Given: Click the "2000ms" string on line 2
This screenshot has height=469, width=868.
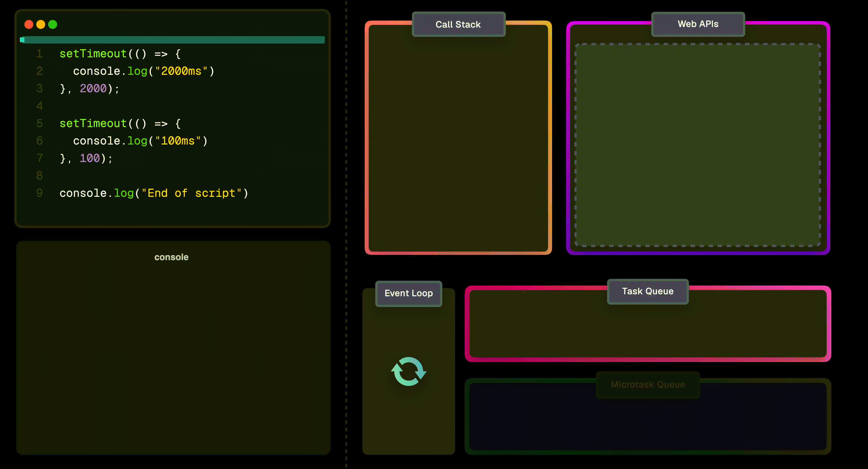Looking at the screenshot, I should pyautogui.click(x=181, y=71).
